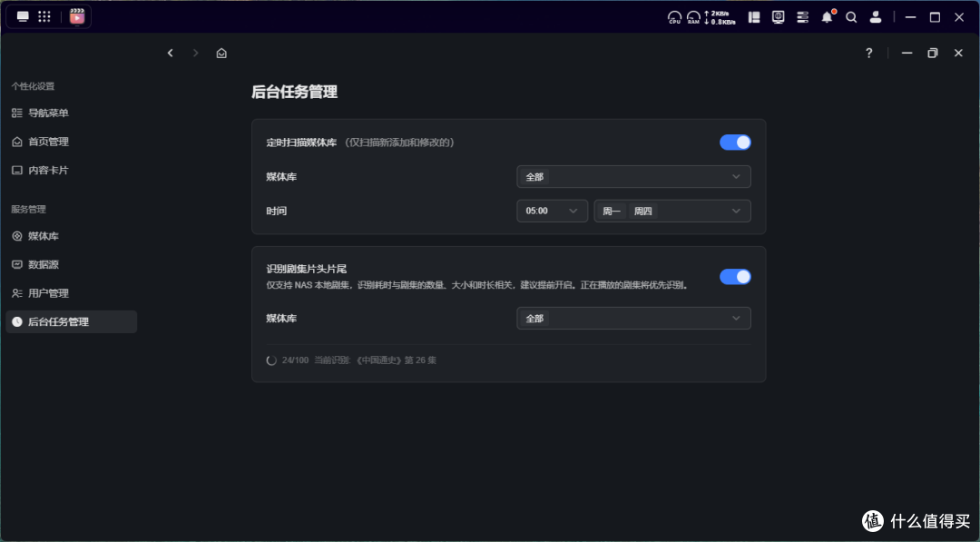Click the video app icon in top bar
The width and height of the screenshot is (980, 542).
click(77, 17)
